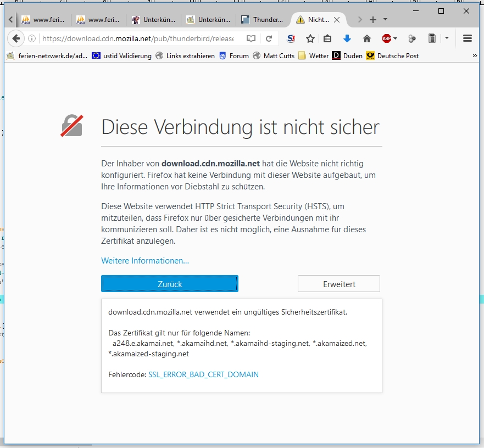
Task: Open Links extrahieren bookmark
Action: click(185, 56)
